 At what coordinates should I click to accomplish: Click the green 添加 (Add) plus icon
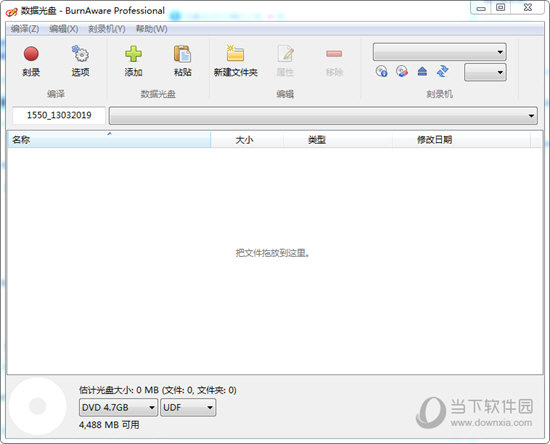pos(133,54)
